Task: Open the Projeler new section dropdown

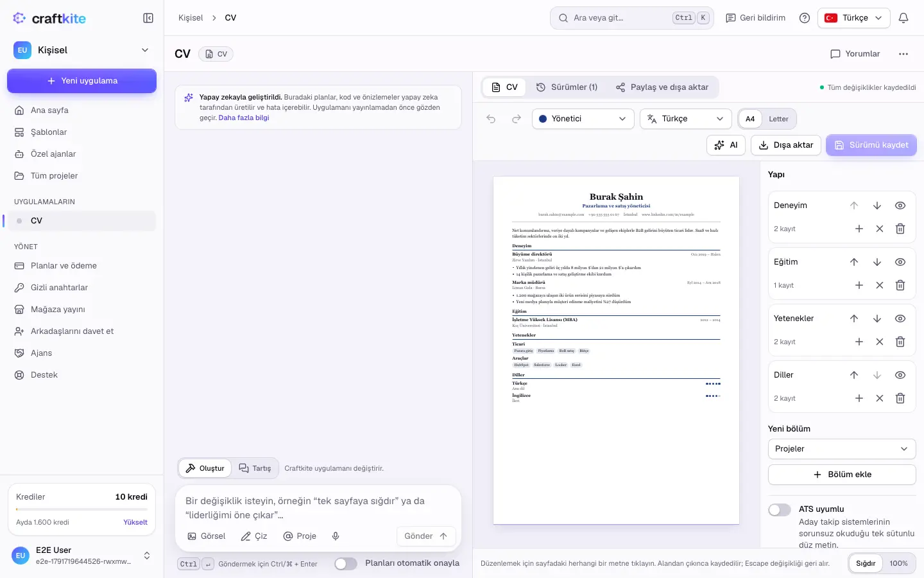Action: coord(842,449)
